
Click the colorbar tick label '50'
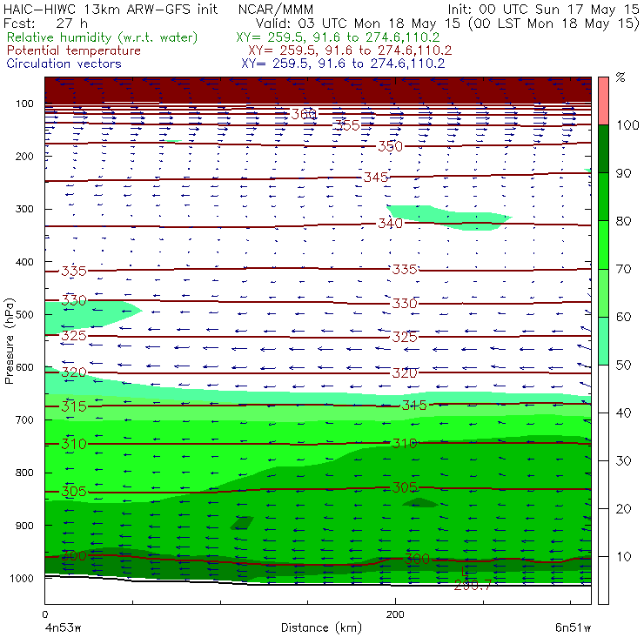coord(623,366)
